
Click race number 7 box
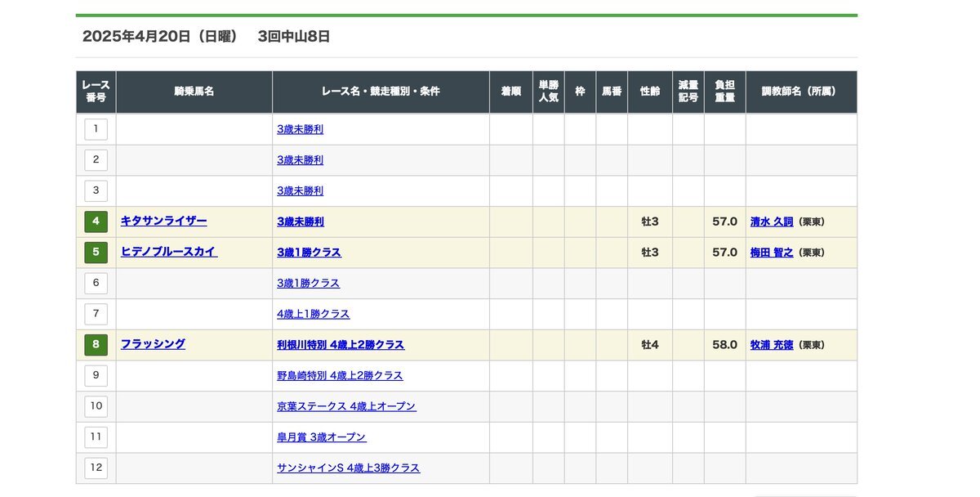click(x=96, y=314)
